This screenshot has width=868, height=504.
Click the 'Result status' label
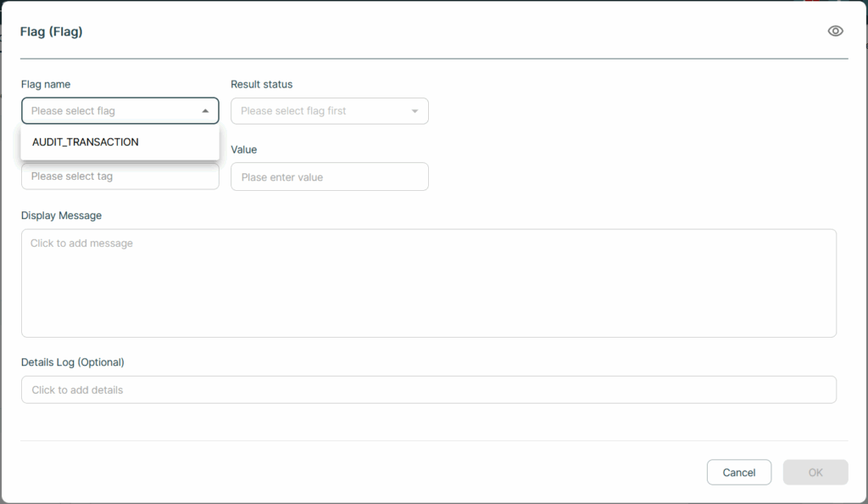(x=261, y=84)
